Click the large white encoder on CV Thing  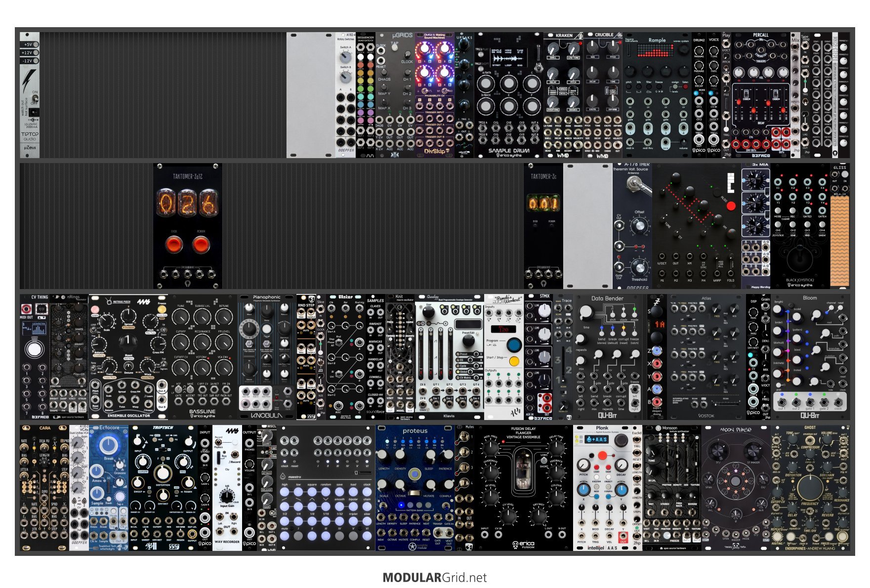[x=34, y=349]
